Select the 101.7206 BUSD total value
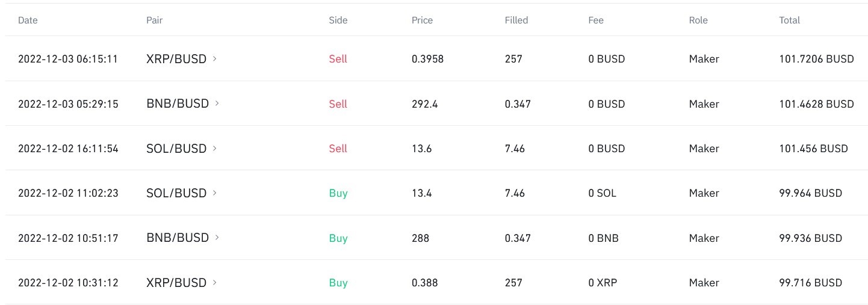 click(816, 59)
